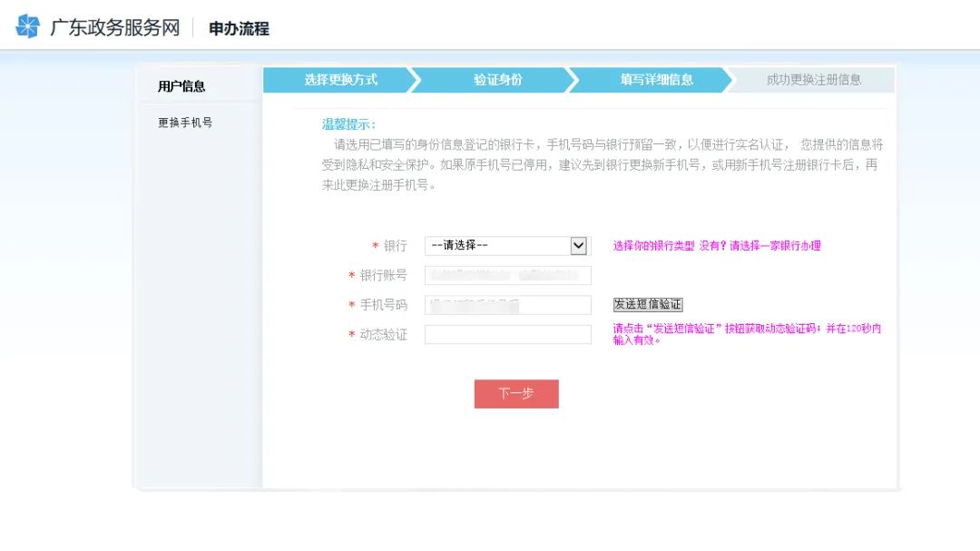Click the 下一步 red button

(x=516, y=394)
